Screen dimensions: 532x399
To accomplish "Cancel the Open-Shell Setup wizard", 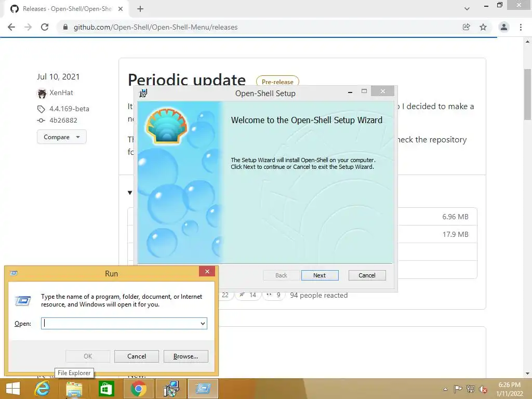I will click(367, 275).
